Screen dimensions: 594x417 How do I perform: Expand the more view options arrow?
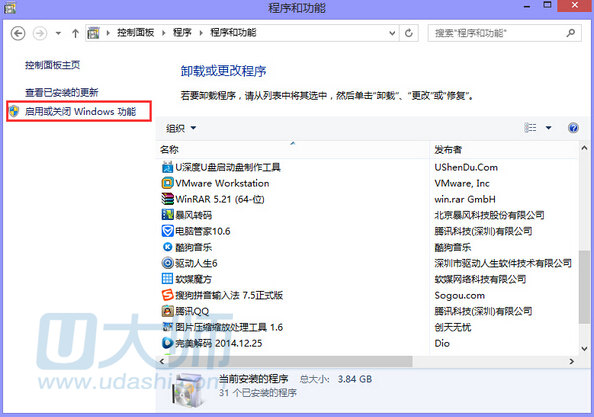point(548,128)
